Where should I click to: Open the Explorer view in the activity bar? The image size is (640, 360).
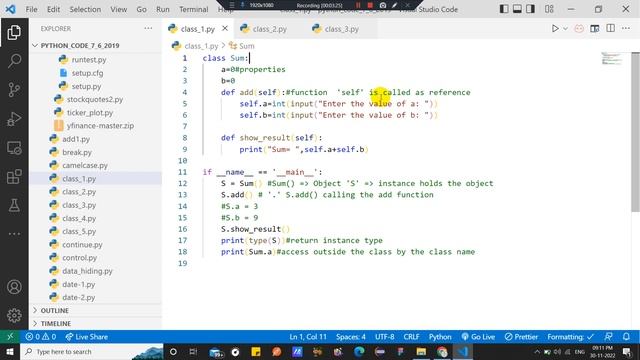click(x=14, y=33)
